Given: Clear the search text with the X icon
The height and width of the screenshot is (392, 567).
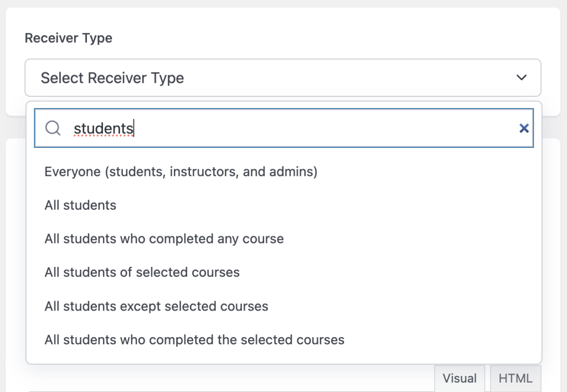Looking at the screenshot, I should (523, 128).
